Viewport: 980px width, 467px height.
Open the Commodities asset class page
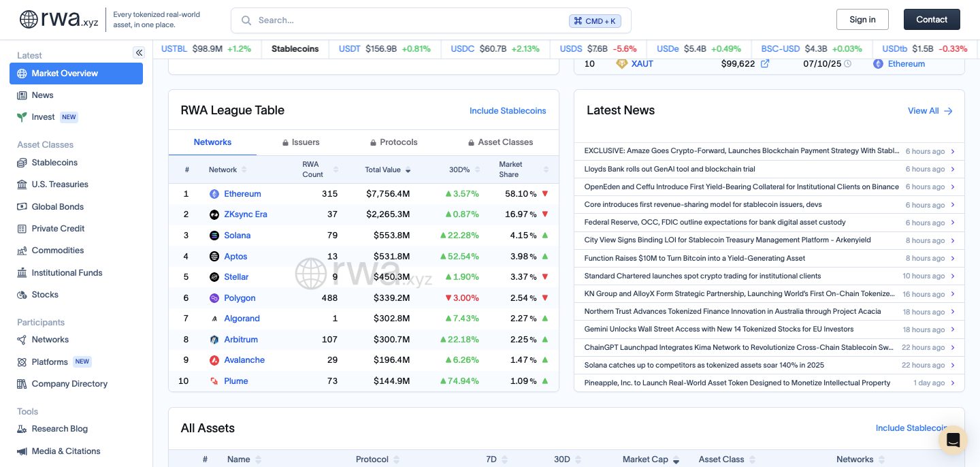(58, 251)
